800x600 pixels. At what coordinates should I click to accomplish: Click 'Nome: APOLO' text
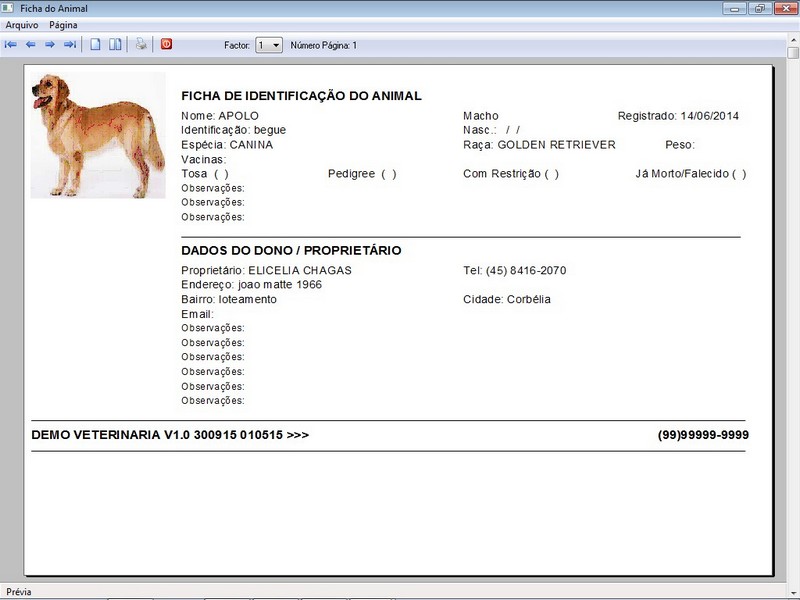pos(220,116)
